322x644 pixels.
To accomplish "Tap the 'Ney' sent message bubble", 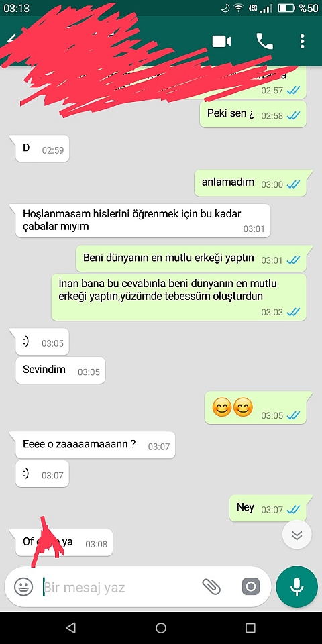I will pyautogui.click(x=268, y=508).
